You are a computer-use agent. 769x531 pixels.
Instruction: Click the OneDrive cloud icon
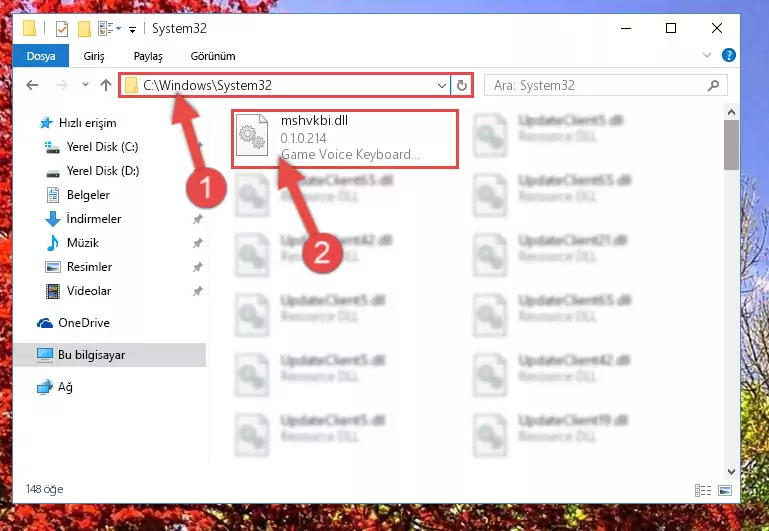point(45,323)
